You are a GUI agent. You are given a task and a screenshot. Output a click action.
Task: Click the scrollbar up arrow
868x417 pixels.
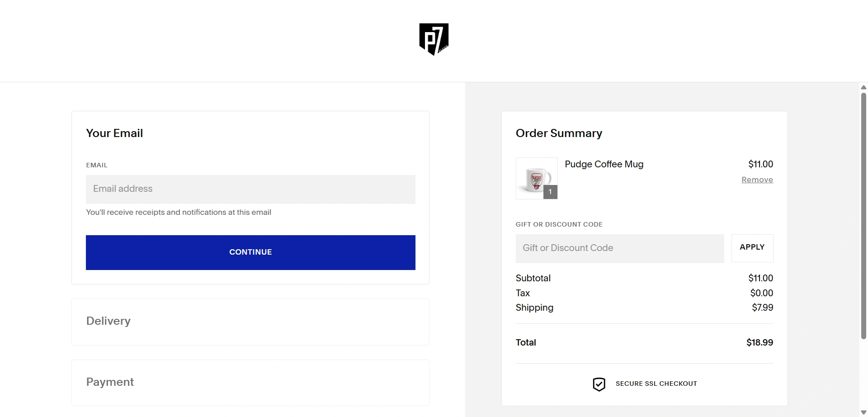click(863, 87)
